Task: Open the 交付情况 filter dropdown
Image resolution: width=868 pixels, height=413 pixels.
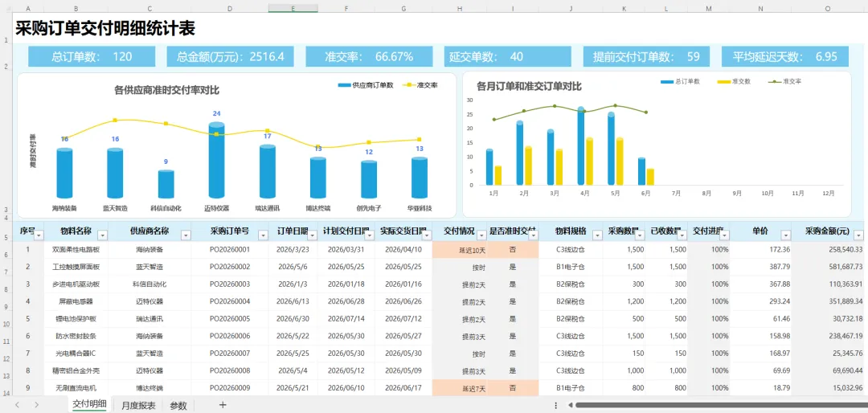Action: (481, 235)
